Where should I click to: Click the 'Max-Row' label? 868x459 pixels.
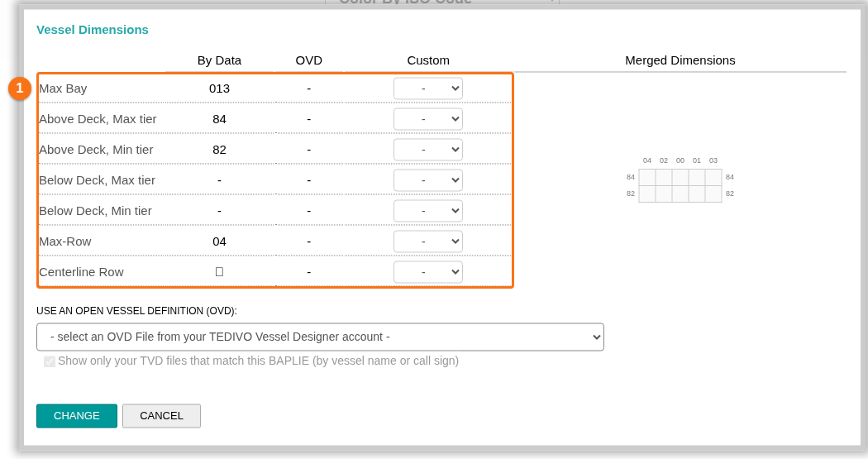coord(65,241)
